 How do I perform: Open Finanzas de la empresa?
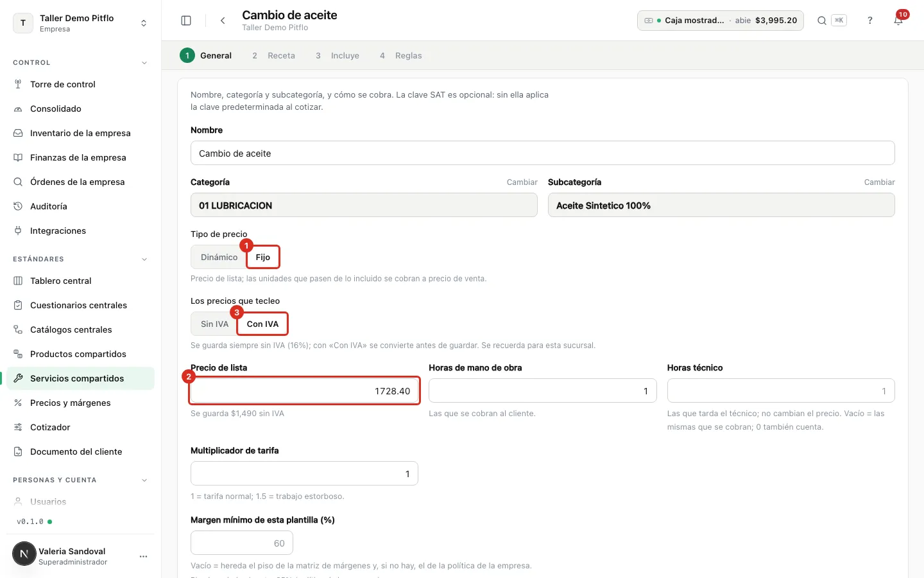[x=80, y=157]
